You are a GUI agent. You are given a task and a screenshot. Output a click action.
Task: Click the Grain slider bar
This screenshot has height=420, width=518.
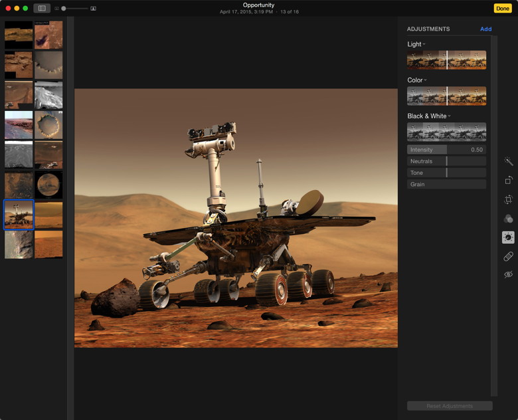446,184
